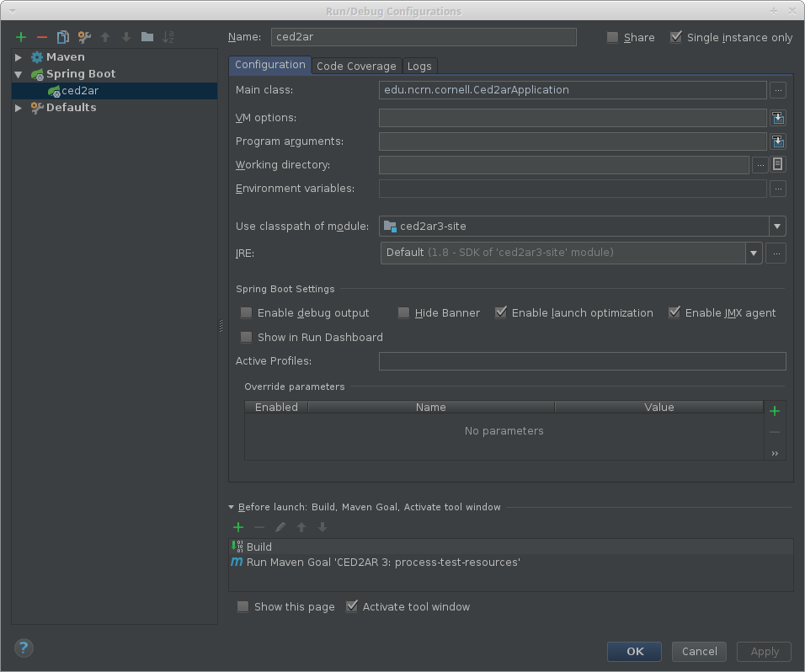Screen dimensions: 805x672
Task: Click the Enabled column header
Action: (276, 407)
